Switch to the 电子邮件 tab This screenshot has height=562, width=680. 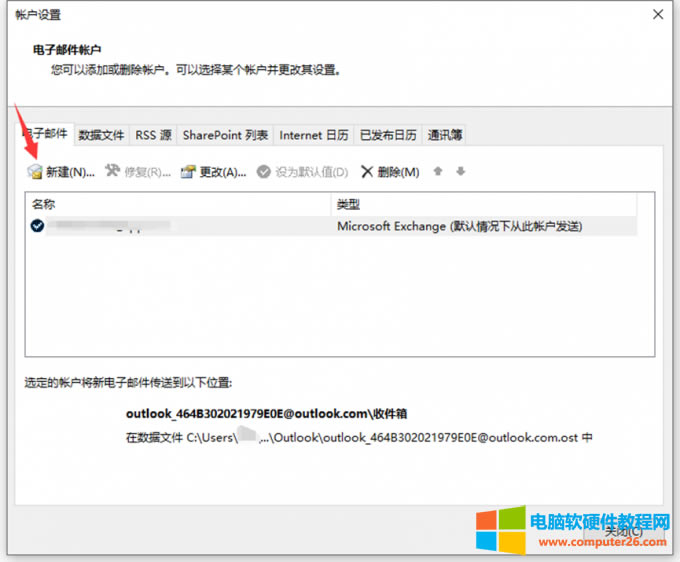click(x=46, y=134)
